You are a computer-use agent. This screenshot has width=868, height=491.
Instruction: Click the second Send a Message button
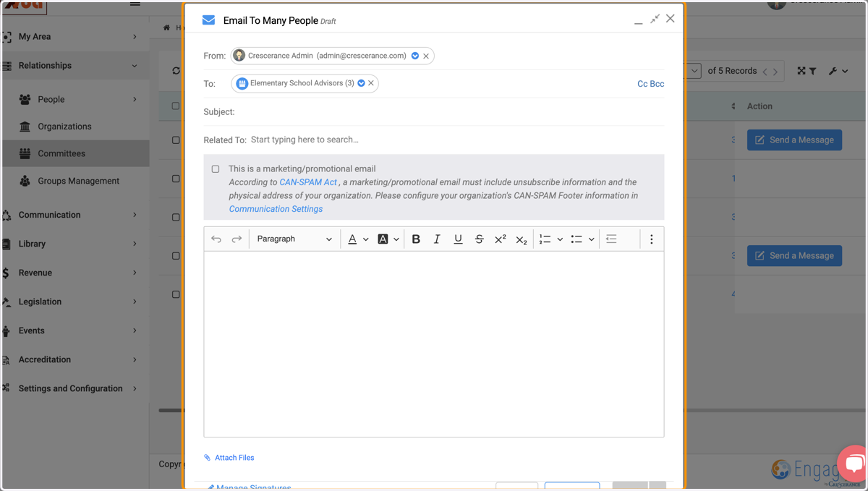(794, 256)
